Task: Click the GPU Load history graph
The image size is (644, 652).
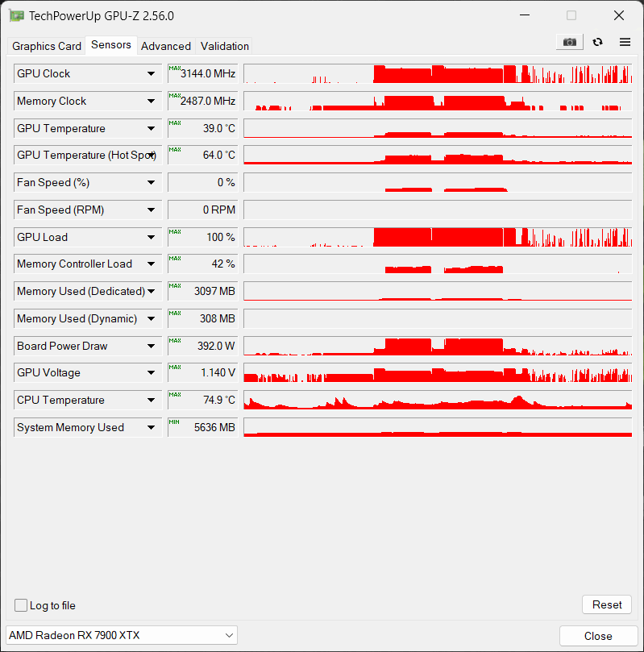Action: click(438, 238)
